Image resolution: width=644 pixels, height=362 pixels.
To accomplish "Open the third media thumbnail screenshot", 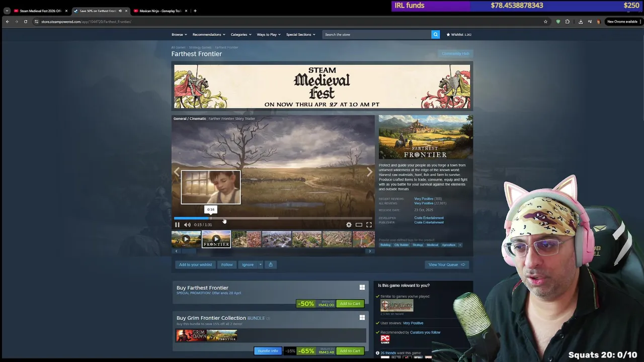I will coord(247,239).
